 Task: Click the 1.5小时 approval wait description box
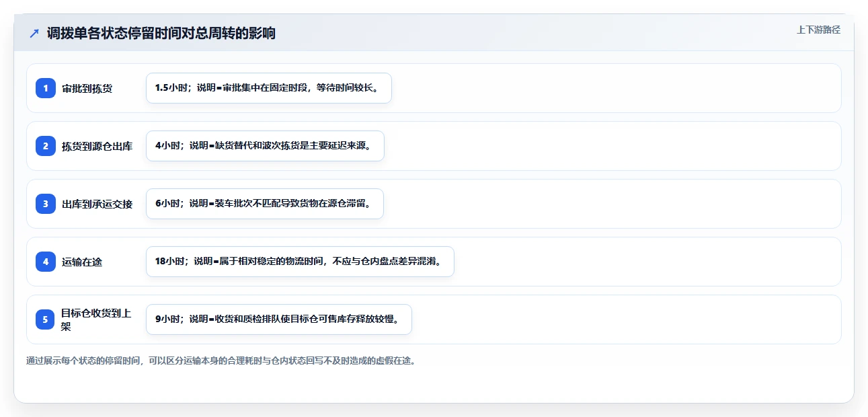point(269,88)
